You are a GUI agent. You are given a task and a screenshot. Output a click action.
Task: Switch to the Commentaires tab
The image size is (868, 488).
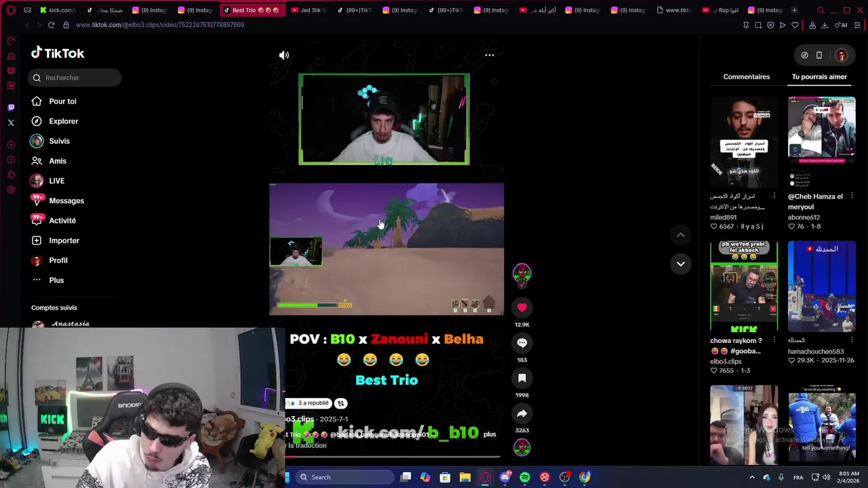click(747, 77)
